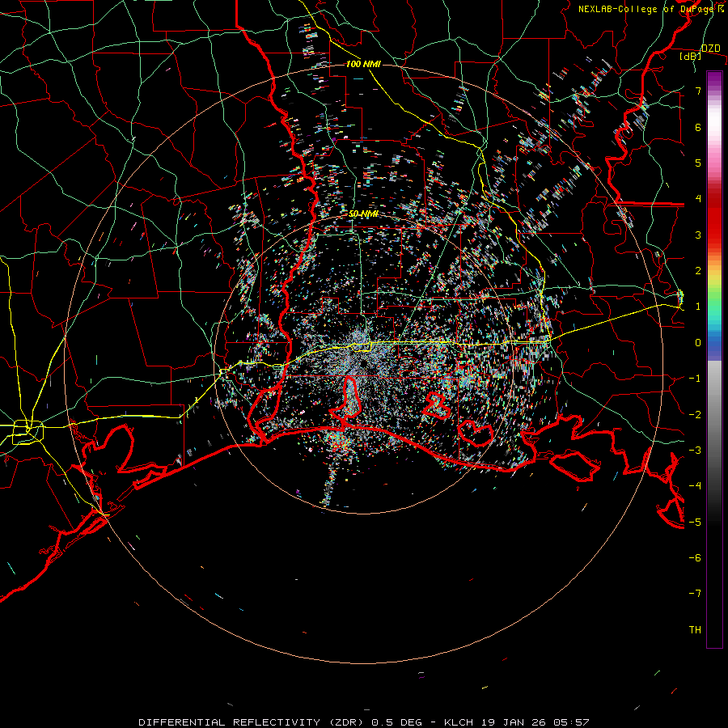728x728 pixels.
Task: Click the positive 4 tick on color scale
Action: pos(698,199)
